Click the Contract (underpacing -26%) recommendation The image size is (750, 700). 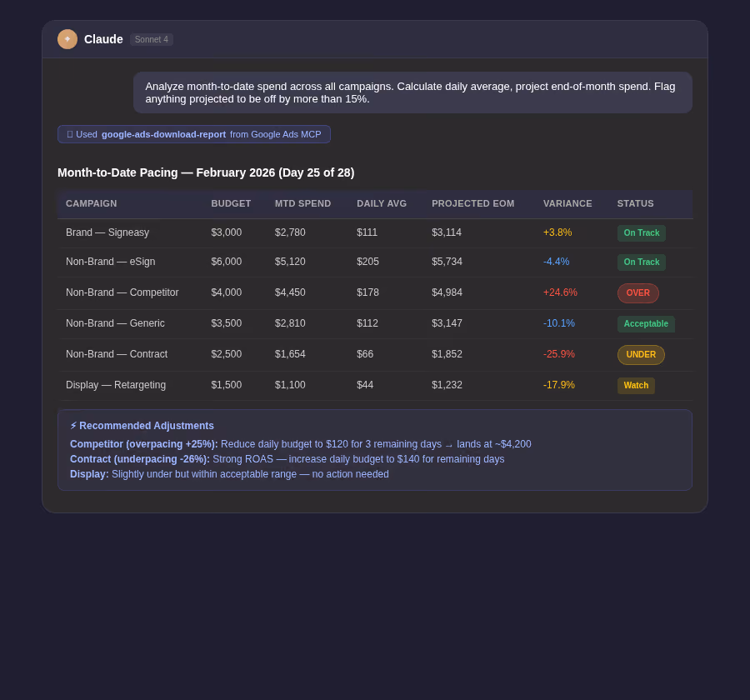(x=287, y=459)
